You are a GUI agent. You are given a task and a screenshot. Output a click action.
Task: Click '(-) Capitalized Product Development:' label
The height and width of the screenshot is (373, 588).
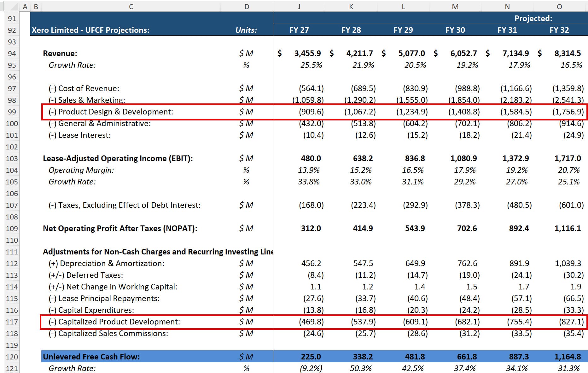click(114, 322)
